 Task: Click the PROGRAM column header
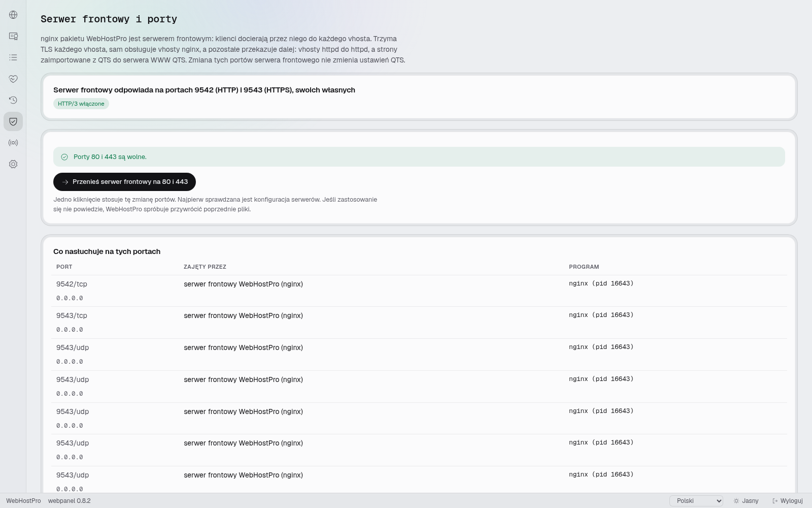pos(584,267)
